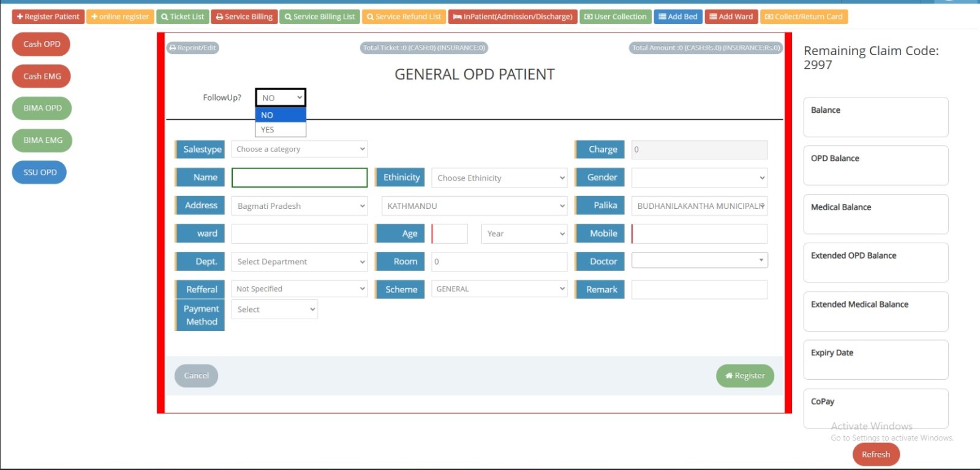This screenshot has width=980, height=470.
Task: Click the Room input field
Action: pyautogui.click(x=499, y=262)
